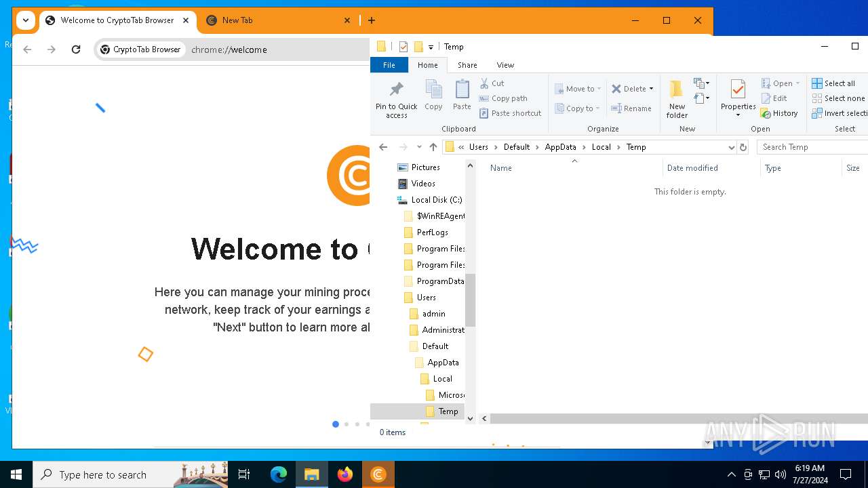This screenshot has width=868, height=488.
Task: Open the notification center icon
Action: tap(846, 474)
